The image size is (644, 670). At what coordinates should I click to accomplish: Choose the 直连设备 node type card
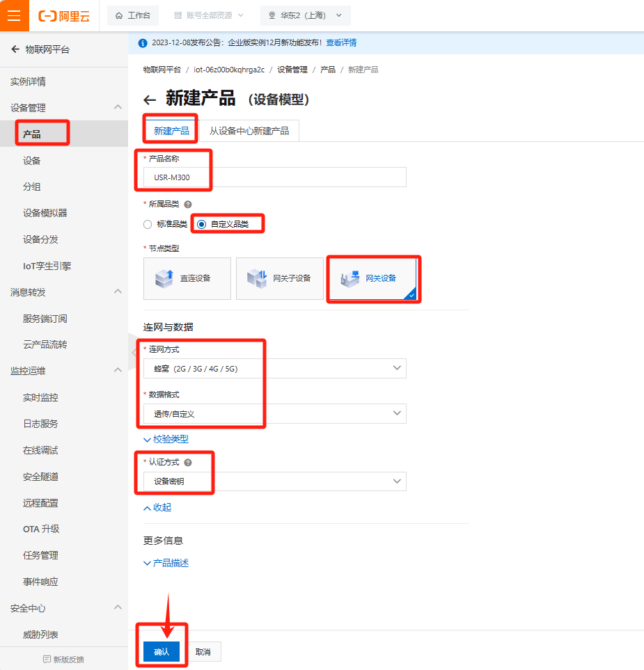(x=187, y=278)
